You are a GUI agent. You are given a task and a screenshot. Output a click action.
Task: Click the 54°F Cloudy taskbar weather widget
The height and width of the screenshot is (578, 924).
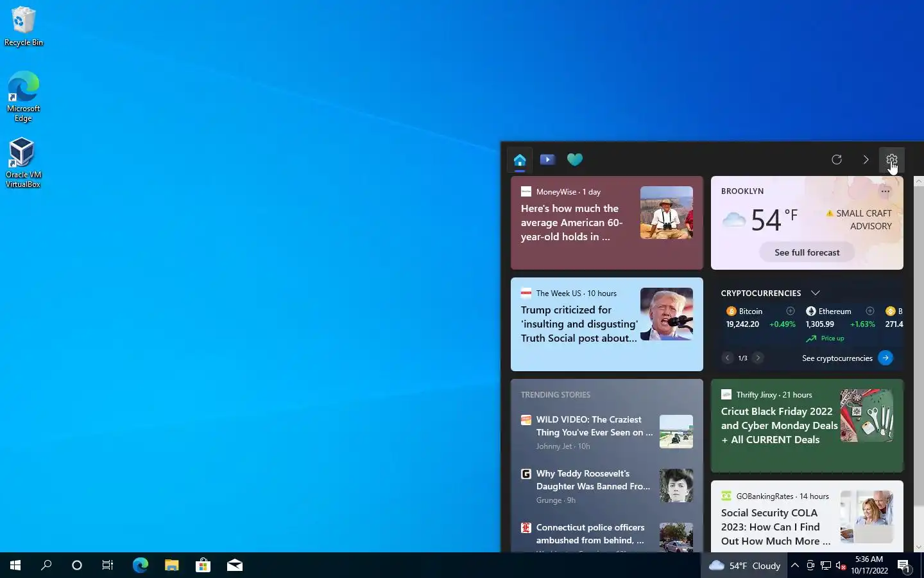(x=744, y=565)
